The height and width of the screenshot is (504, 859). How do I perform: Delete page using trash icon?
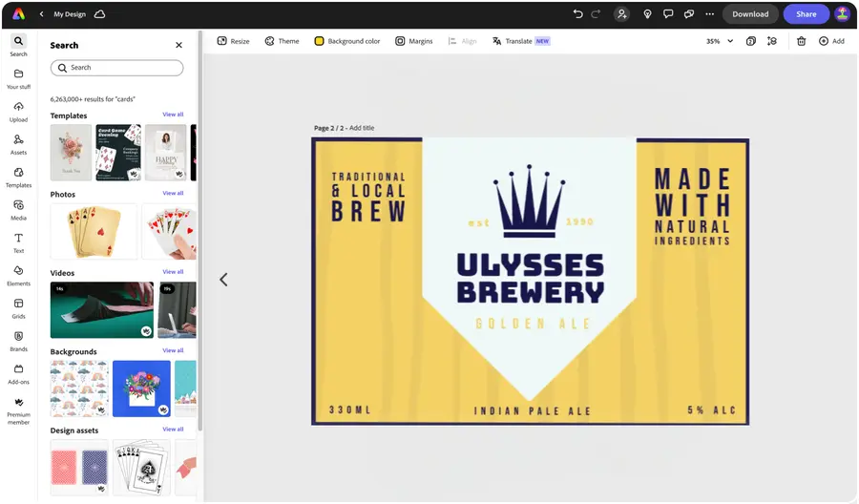pyautogui.click(x=801, y=41)
